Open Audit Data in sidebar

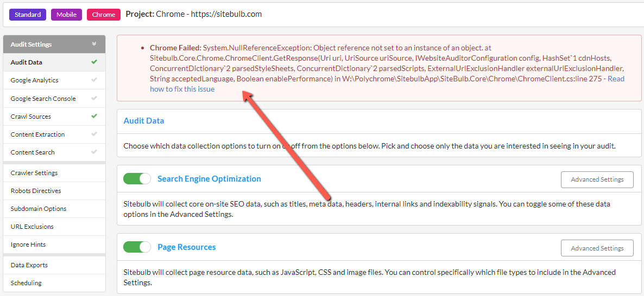pos(54,62)
